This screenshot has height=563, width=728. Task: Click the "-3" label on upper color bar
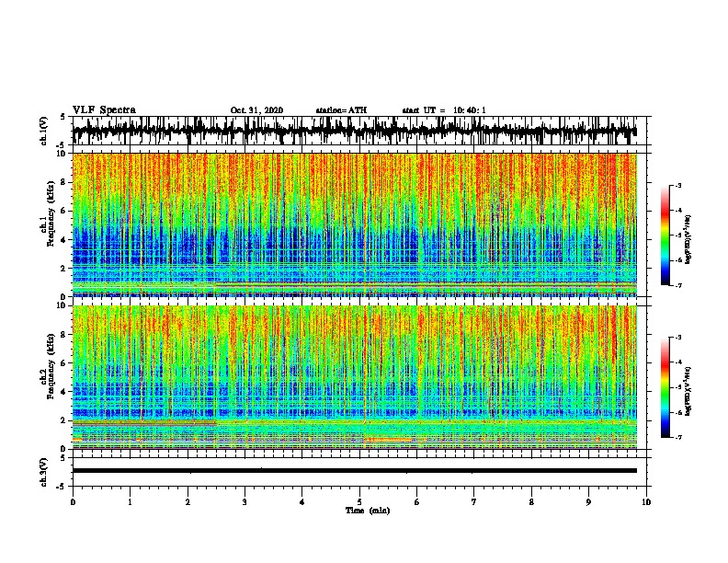[x=677, y=185]
